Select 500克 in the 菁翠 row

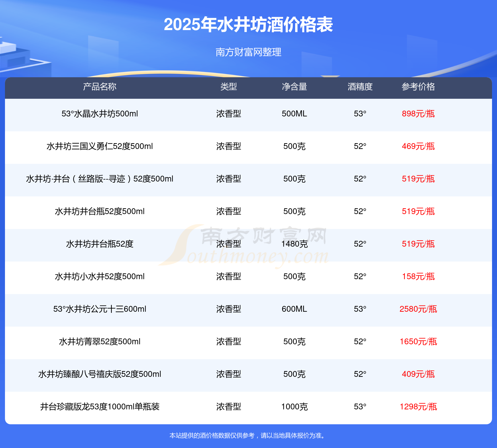[294, 342]
